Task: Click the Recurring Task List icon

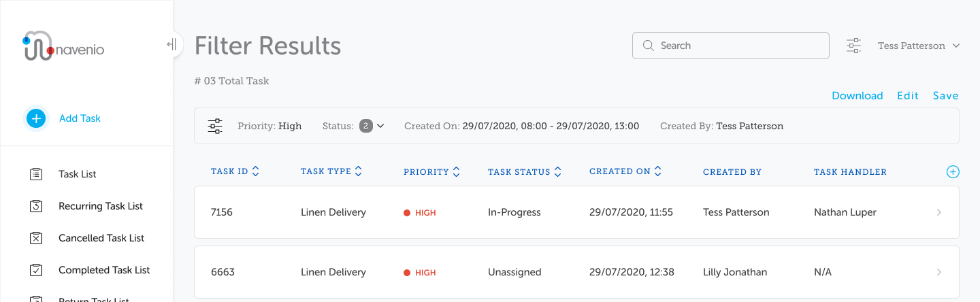Action: tap(37, 206)
